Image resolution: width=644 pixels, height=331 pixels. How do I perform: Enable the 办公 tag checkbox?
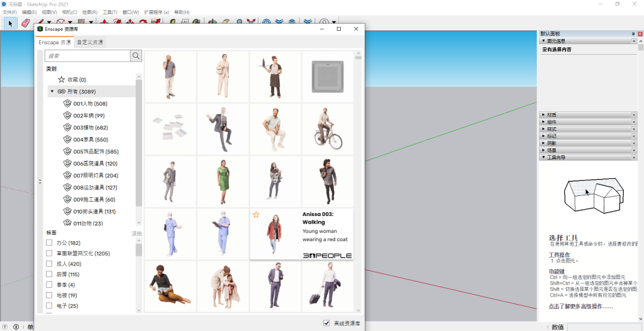49,243
